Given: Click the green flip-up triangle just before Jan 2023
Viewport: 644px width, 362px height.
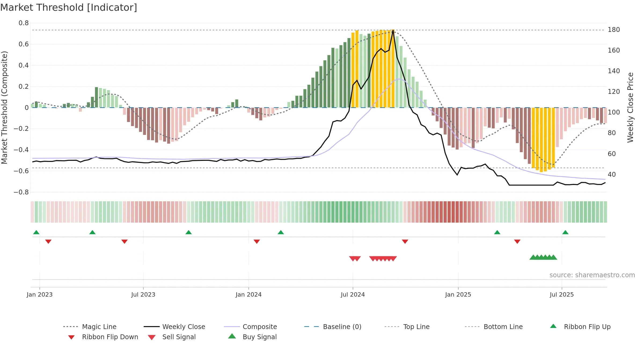Looking at the screenshot, I should (x=36, y=232).
